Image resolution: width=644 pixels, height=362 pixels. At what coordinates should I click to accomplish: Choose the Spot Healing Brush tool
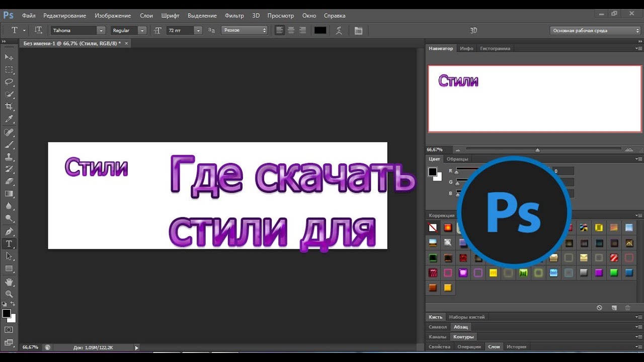tap(9, 132)
